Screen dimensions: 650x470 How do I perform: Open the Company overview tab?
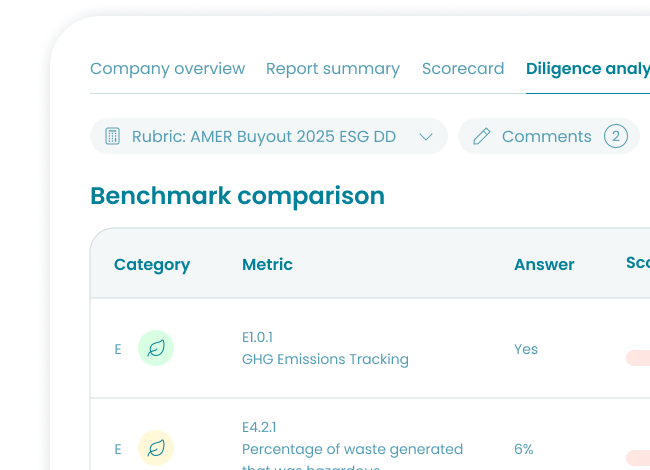coord(167,69)
